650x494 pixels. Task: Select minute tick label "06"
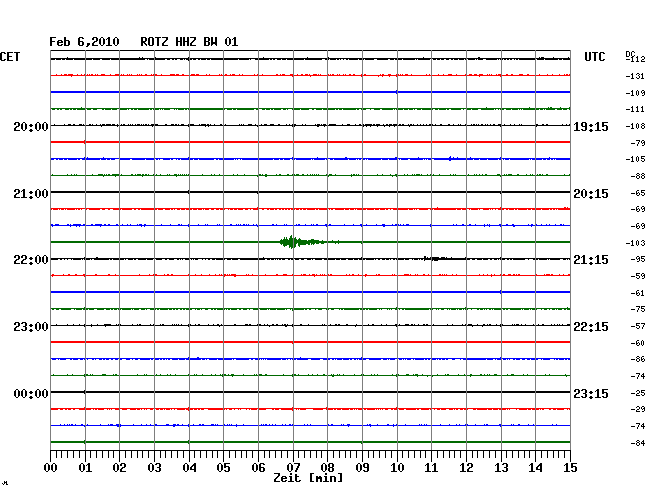point(258,468)
